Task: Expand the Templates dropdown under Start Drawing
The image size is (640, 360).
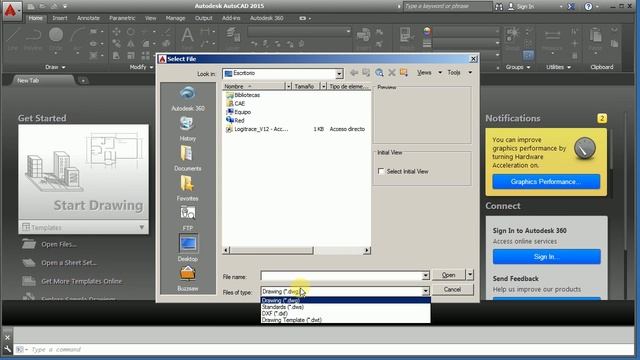Action: [x=141, y=227]
